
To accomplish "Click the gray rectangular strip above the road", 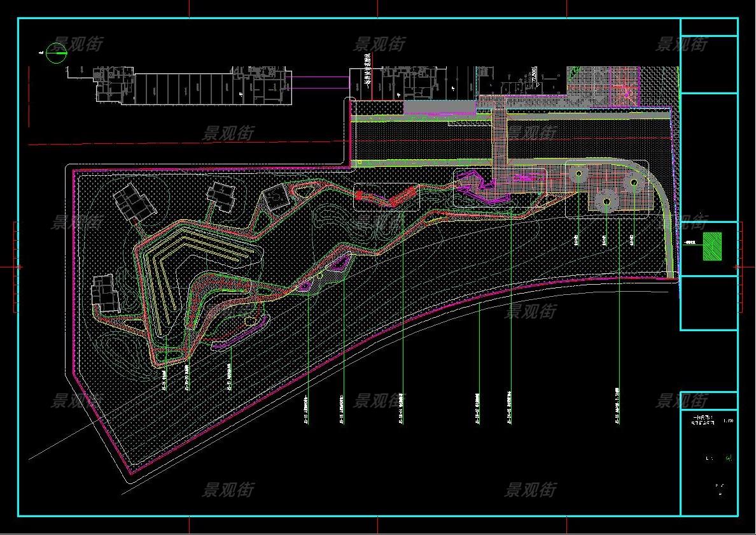I will (440, 107).
